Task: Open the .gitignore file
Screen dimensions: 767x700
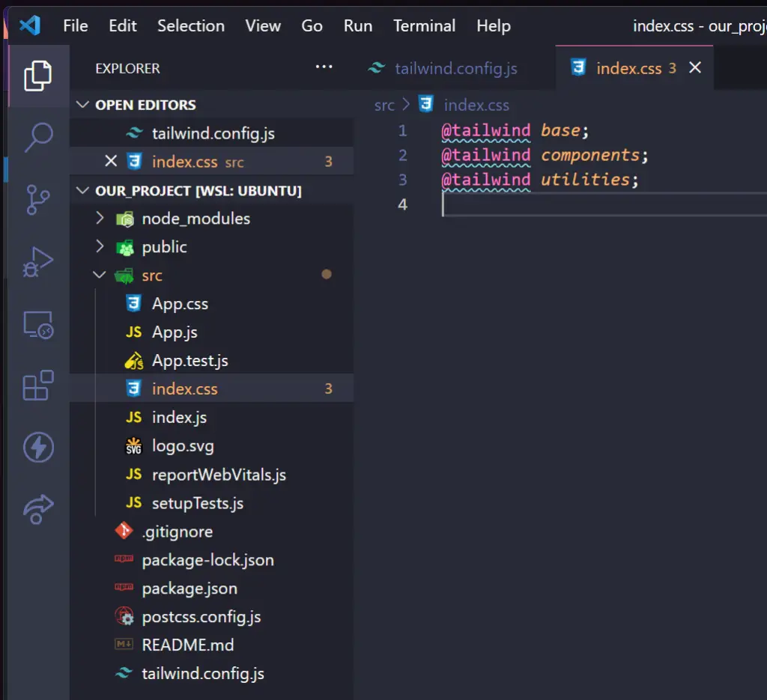Action: coord(212,531)
